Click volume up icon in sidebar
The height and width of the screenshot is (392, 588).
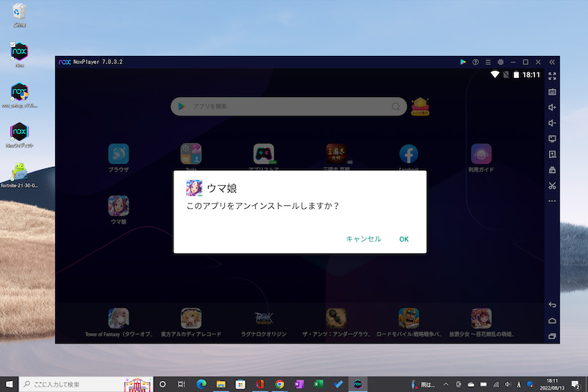[x=553, y=107]
